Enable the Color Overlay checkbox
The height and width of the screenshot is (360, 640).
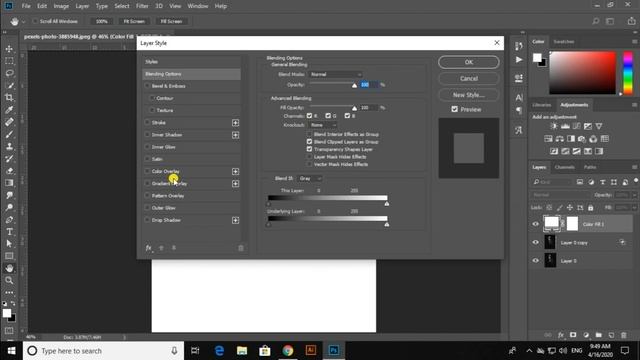pyautogui.click(x=147, y=171)
